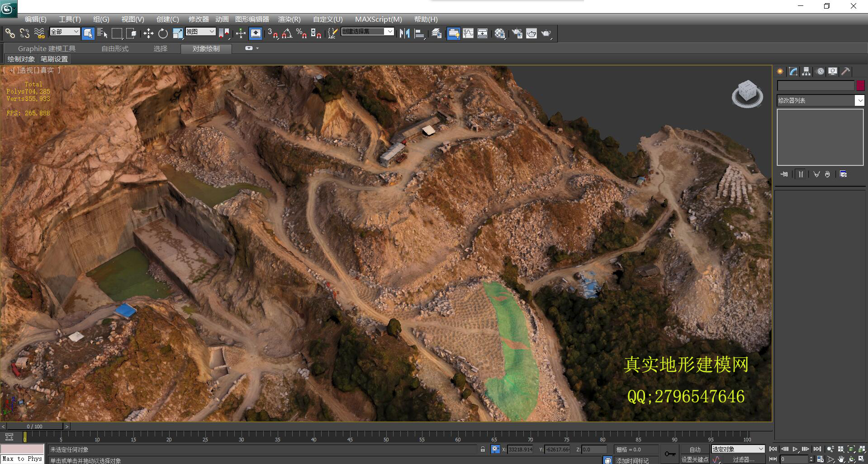The width and height of the screenshot is (868, 464).
Task: Expand the ribbon minimize options arrow
Action: point(257,48)
